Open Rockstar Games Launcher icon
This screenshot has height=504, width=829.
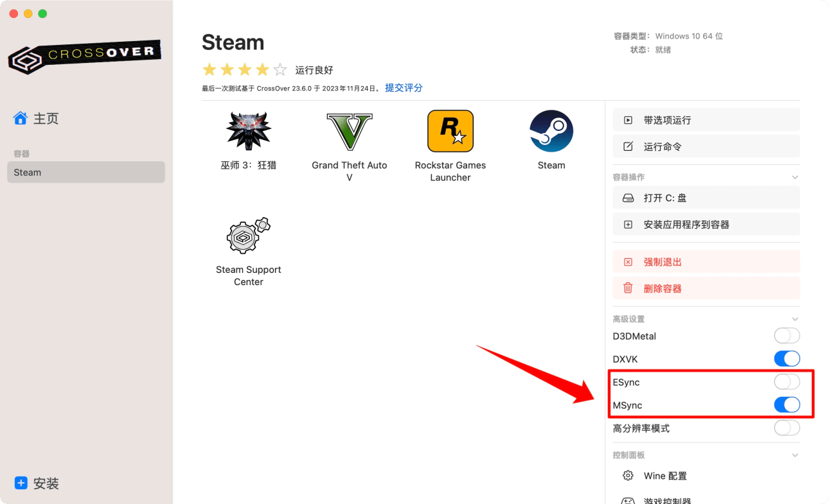coord(450,131)
